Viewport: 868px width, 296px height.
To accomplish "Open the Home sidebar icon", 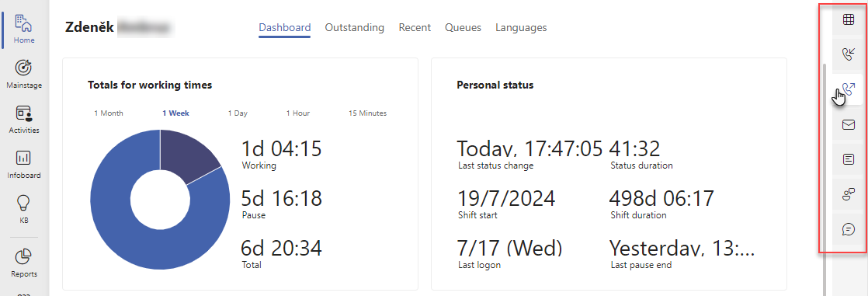I will [x=24, y=23].
